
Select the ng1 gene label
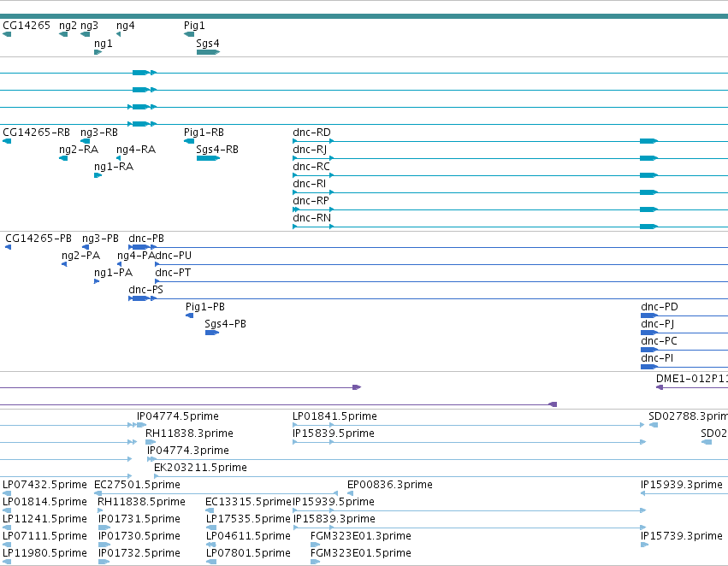[103, 44]
